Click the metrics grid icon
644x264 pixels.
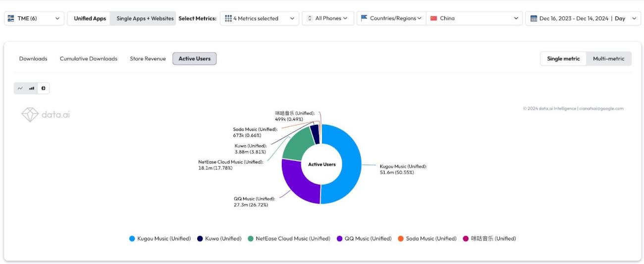(228, 18)
